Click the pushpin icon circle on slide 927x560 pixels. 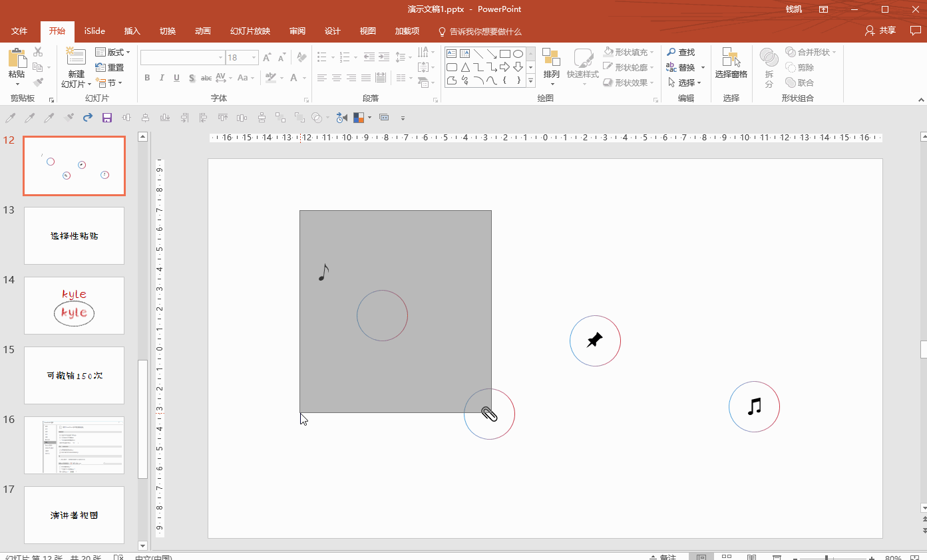pyautogui.click(x=595, y=341)
